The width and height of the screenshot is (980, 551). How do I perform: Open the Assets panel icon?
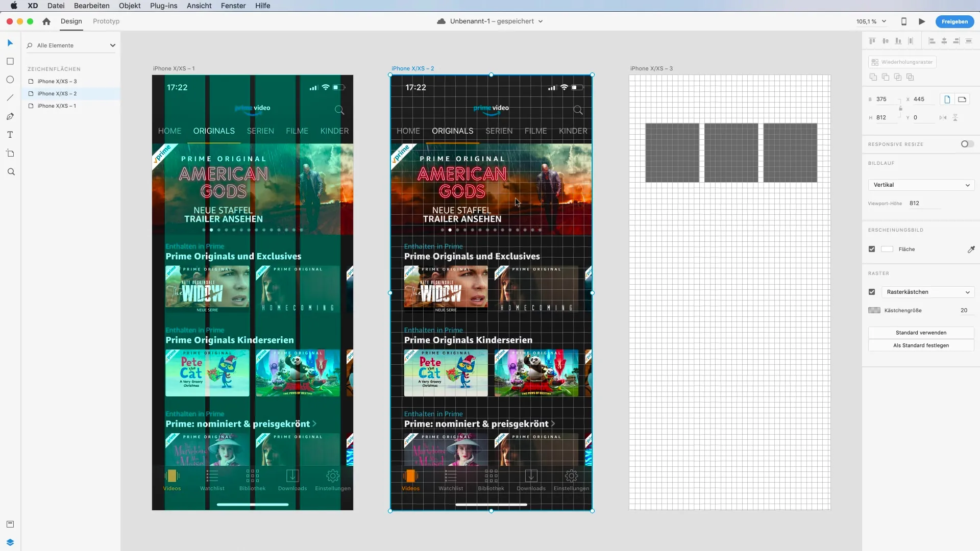point(10,524)
